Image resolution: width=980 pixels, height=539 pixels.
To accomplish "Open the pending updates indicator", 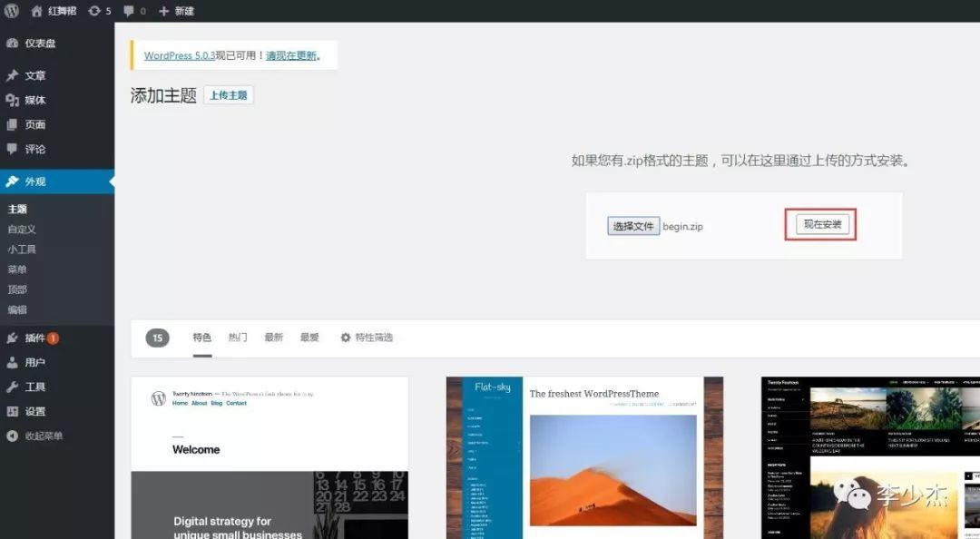I will [100, 11].
